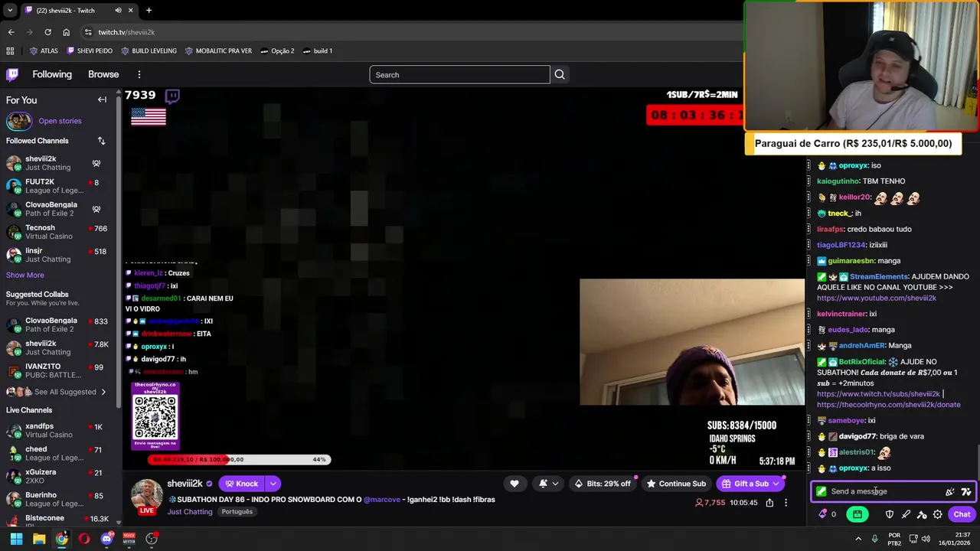Viewport: 980px width, 551px height.
Task: View site information icon in address bar
Action: click(x=88, y=32)
